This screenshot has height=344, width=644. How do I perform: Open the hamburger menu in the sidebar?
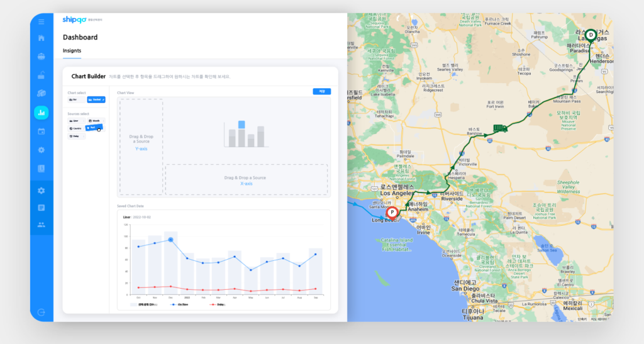(x=42, y=22)
